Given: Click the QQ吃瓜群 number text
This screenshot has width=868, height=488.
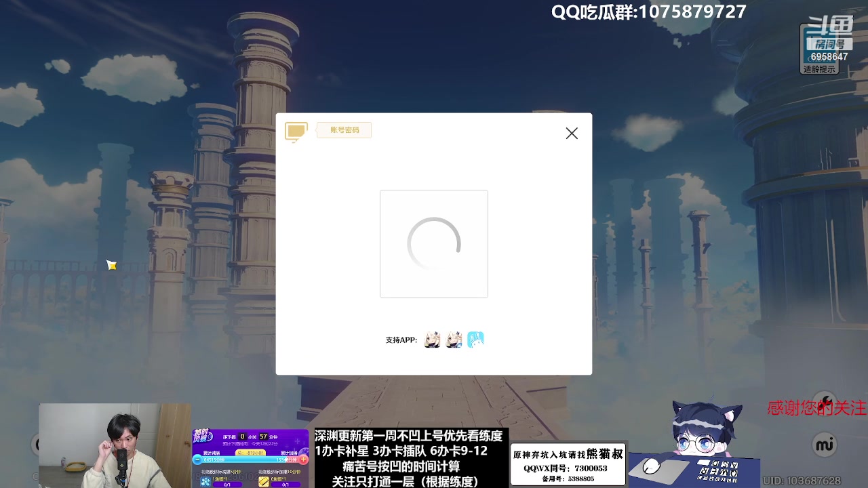Looking at the screenshot, I should pyautogui.click(x=649, y=12).
